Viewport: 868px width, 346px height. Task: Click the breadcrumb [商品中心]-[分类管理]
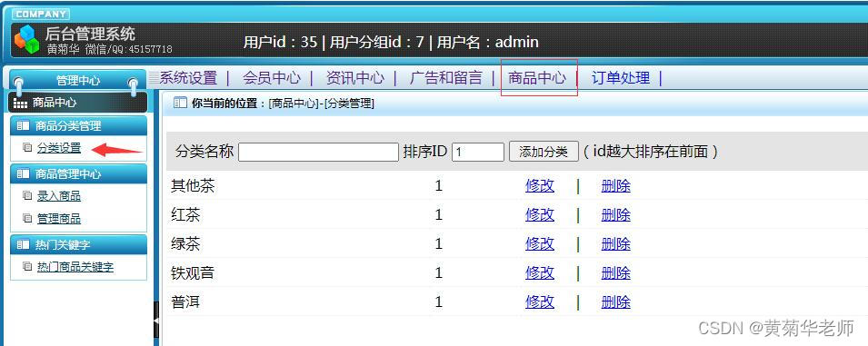(322, 104)
